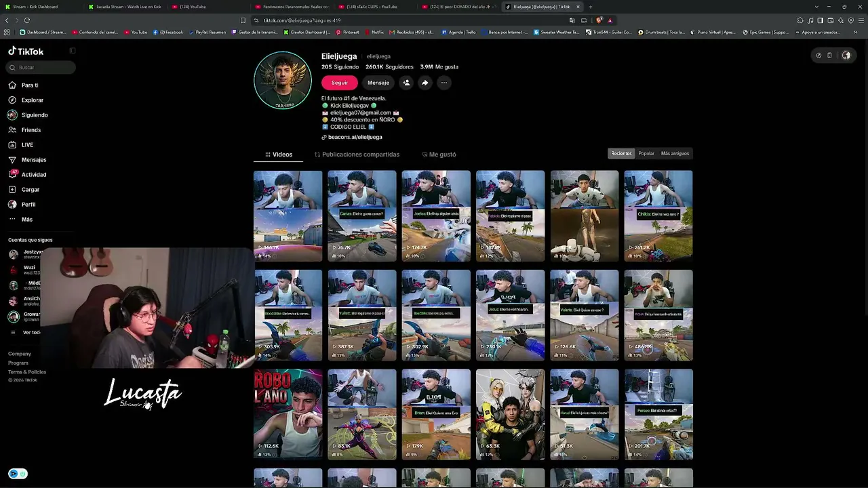Go back with browser back arrow

click(x=7, y=20)
